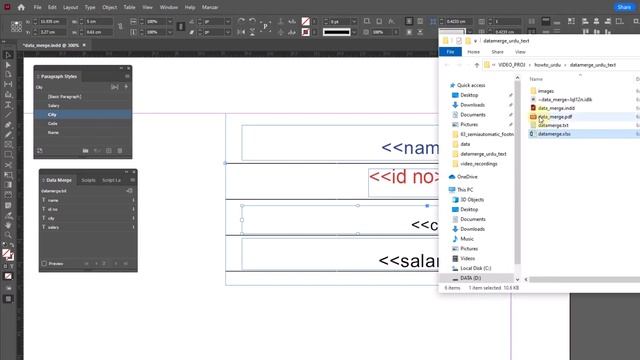Click the Explorer File tab button
Screen dimensions: 640x360
tap(450, 52)
